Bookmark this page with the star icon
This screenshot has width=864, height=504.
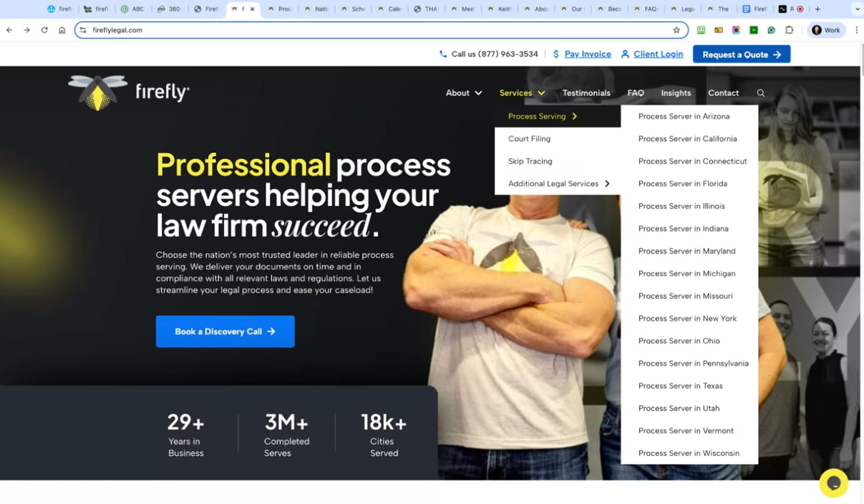[x=676, y=30]
